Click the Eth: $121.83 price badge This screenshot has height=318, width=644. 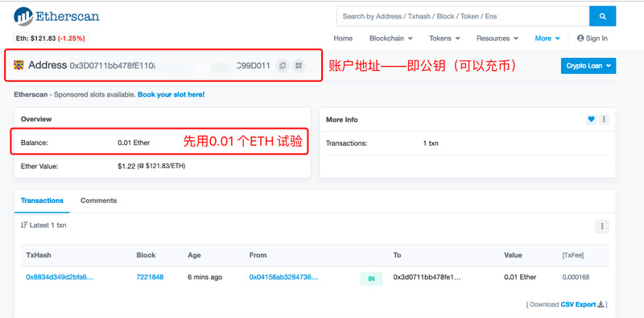[51, 38]
